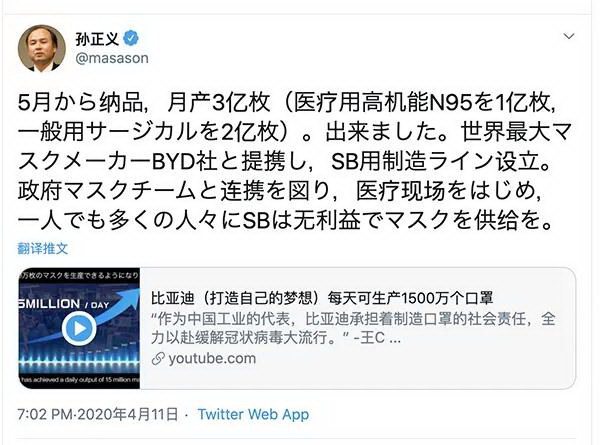This screenshot has width=600, height=445.
Task: Click the 7:02 PM timestamp
Action: point(45,414)
